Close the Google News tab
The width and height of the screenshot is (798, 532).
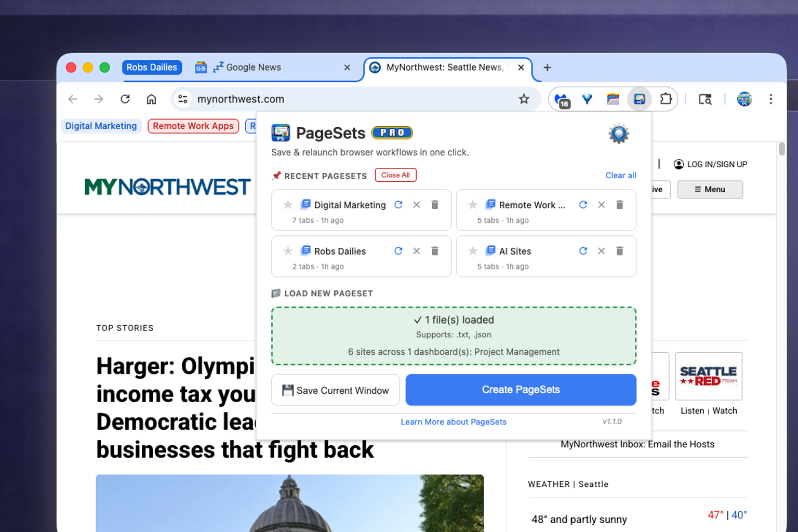coord(347,68)
